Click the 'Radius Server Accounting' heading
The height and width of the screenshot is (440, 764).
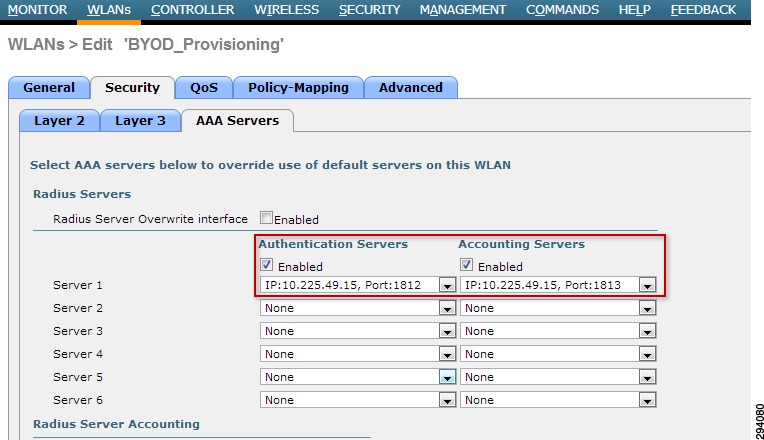(x=116, y=424)
